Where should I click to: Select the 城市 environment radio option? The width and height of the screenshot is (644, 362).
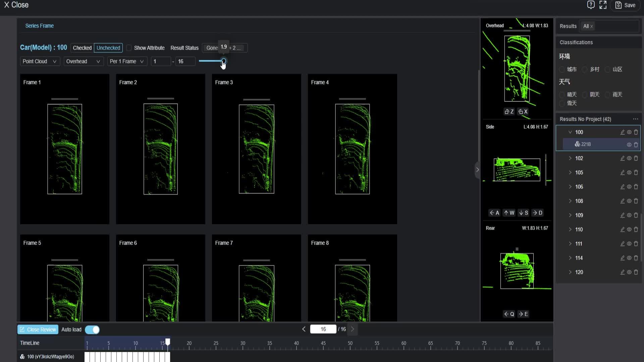coord(562,69)
